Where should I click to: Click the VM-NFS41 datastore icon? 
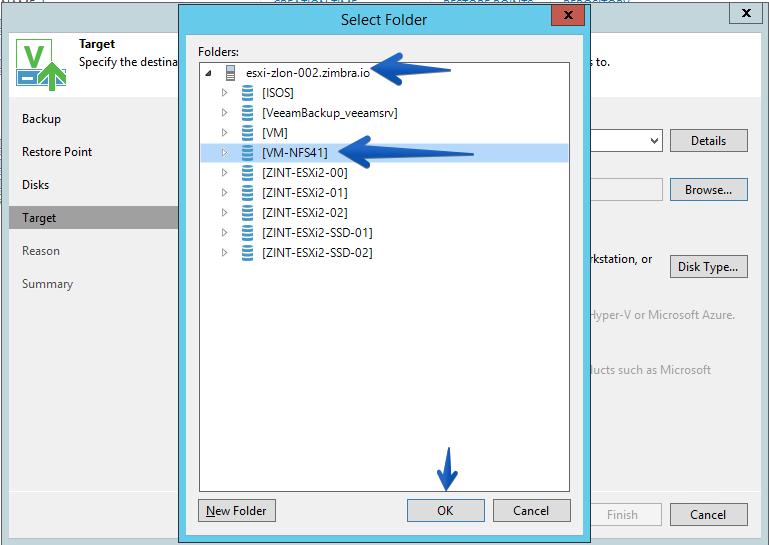tap(248, 153)
